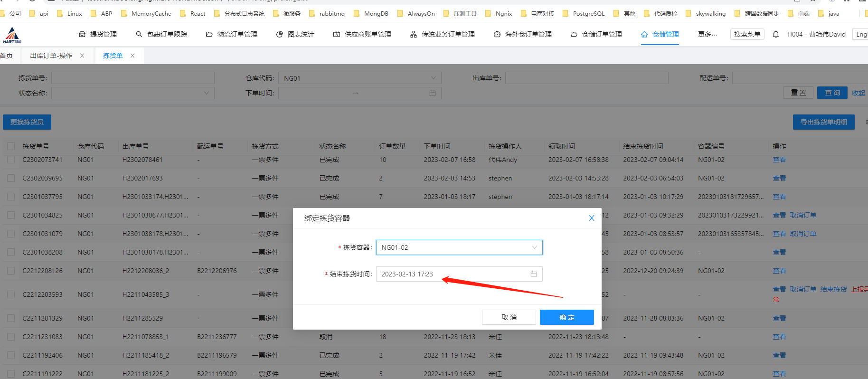Click the notification bell icon
The image size is (868, 379).
776,34
